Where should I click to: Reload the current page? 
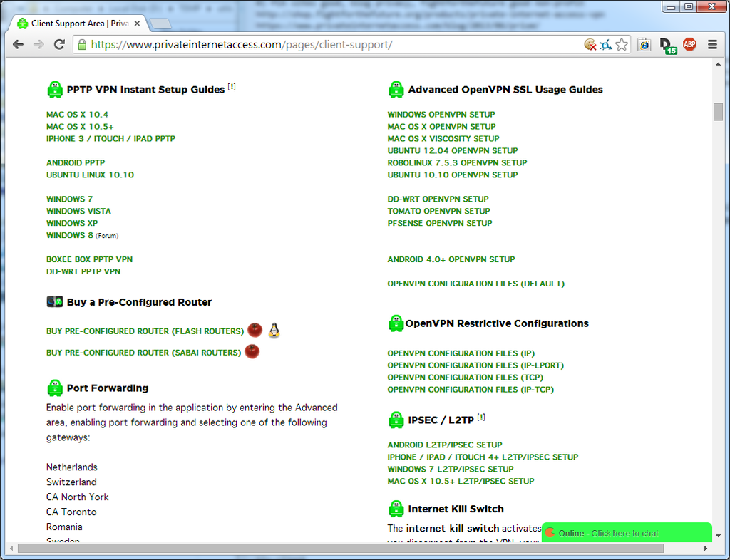[59, 45]
